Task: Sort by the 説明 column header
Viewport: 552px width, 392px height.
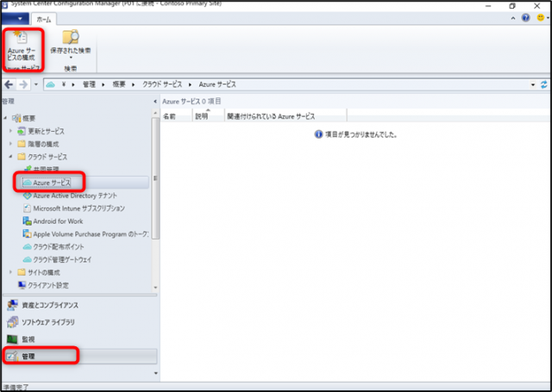Action: [209, 115]
